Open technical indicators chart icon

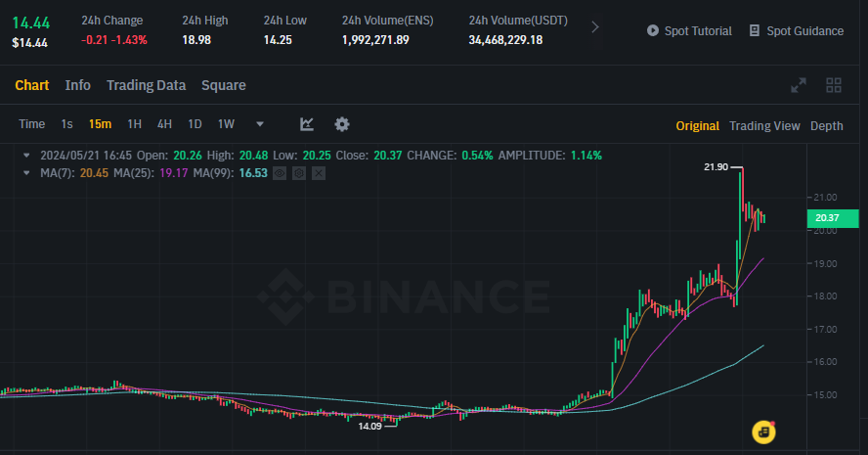click(x=307, y=124)
